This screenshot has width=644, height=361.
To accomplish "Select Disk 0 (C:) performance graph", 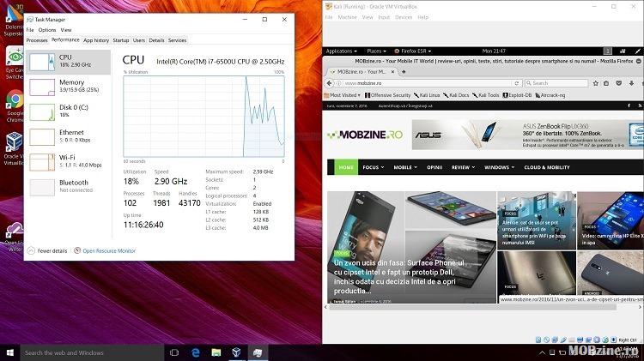I will pyautogui.click(x=42, y=112).
